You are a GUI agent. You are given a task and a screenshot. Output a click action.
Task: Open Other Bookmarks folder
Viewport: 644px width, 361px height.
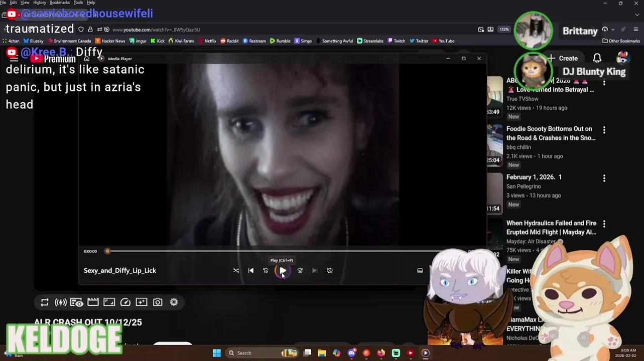tap(621, 41)
